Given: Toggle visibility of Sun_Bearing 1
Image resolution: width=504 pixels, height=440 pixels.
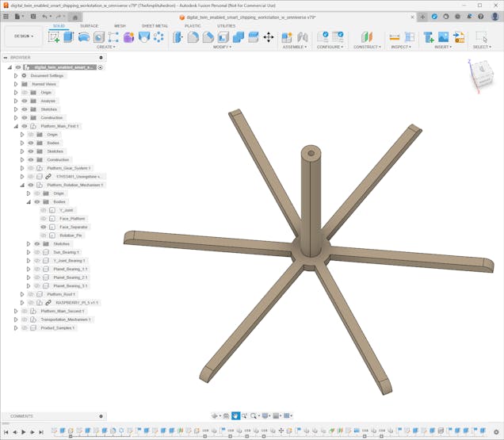Looking at the screenshot, I should coord(36,252).
